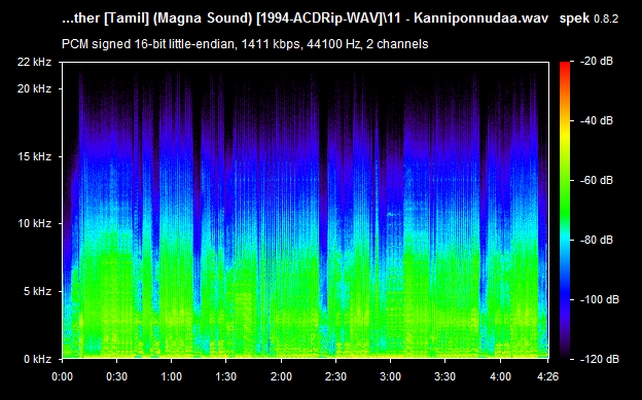The height and width of the screenshot is (400, 642).
Task: Click the 15 kHz frequency axis label
Action: 34,157
